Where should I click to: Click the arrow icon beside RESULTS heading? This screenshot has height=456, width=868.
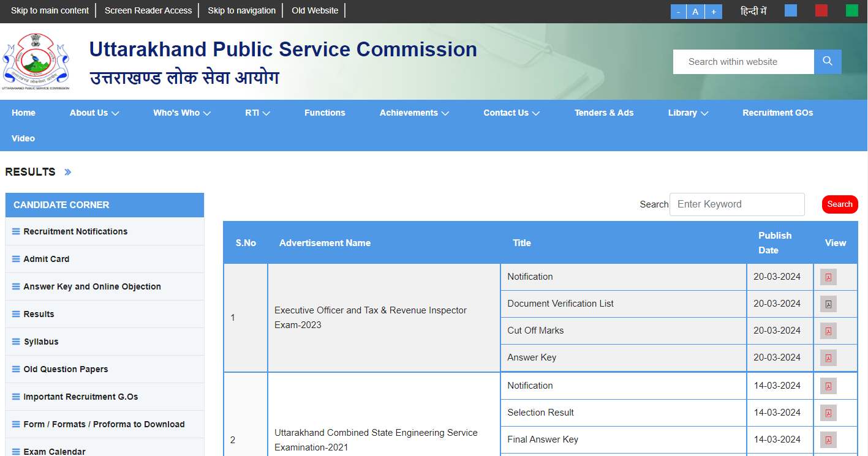tap(68, 172)
